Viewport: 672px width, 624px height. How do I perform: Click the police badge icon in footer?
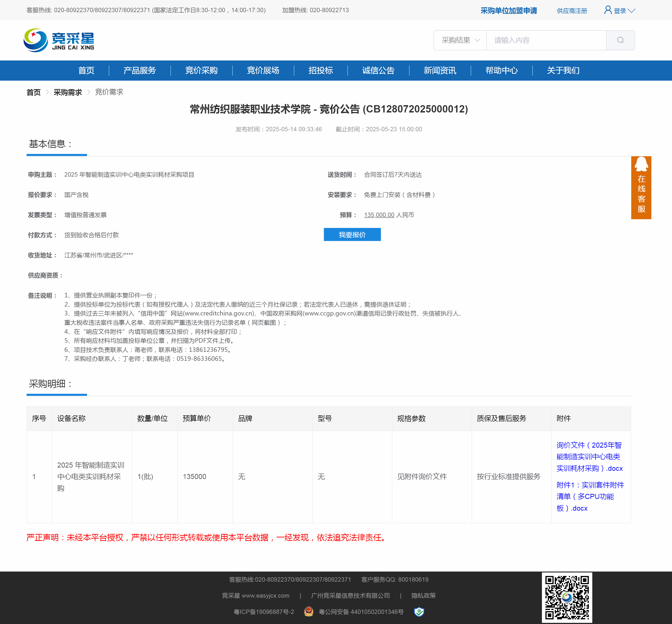[309, 611]
